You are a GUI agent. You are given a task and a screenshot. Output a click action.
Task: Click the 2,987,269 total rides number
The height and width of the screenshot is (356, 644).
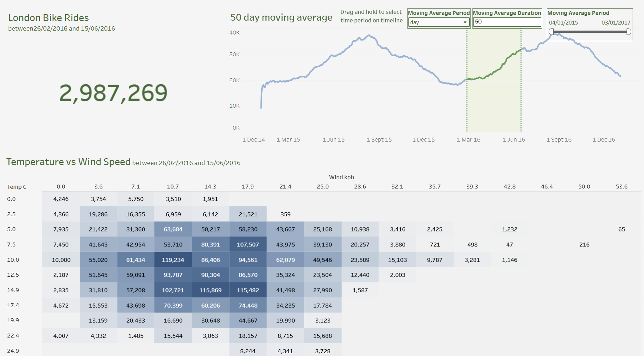(x=113, y=93)
